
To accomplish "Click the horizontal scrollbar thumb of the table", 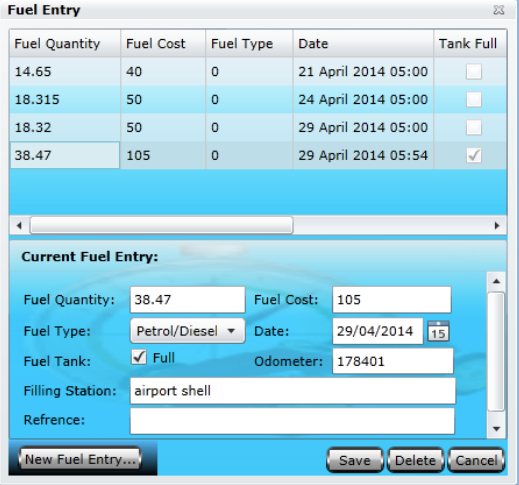I will click(x=161, y=225).
